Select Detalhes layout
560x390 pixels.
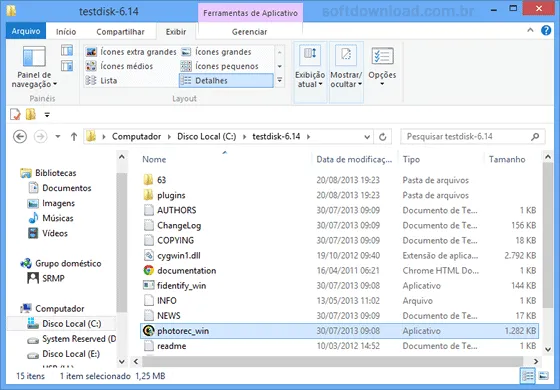[x=226, y=80]
